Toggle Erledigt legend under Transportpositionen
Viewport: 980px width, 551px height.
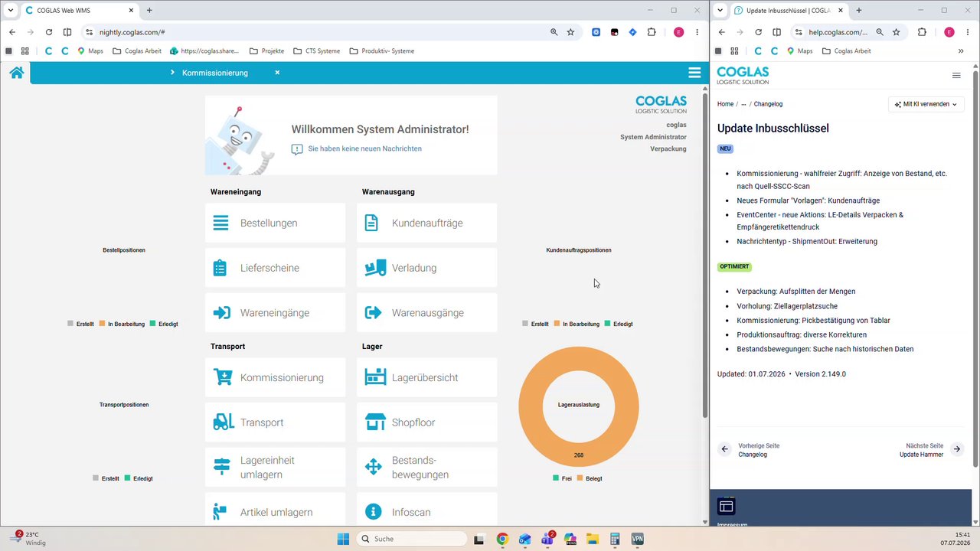[x=139, y=478]
